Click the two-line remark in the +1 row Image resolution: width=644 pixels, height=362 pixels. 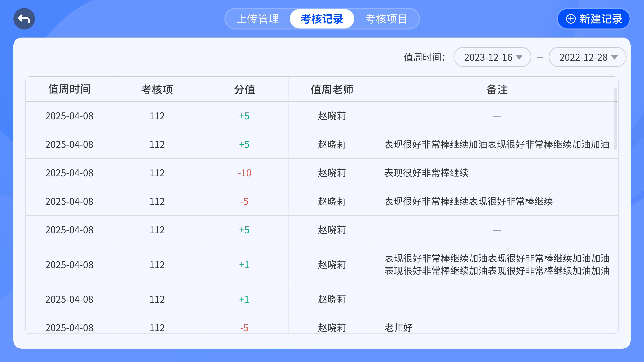pyautogui.click(x=497, y=264)
